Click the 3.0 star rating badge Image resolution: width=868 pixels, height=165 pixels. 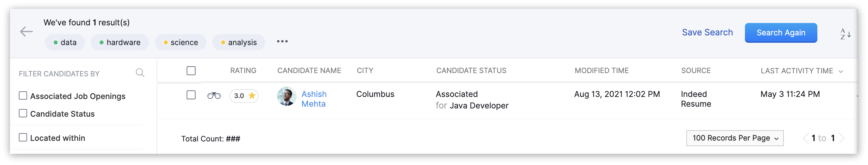(244, 96)
